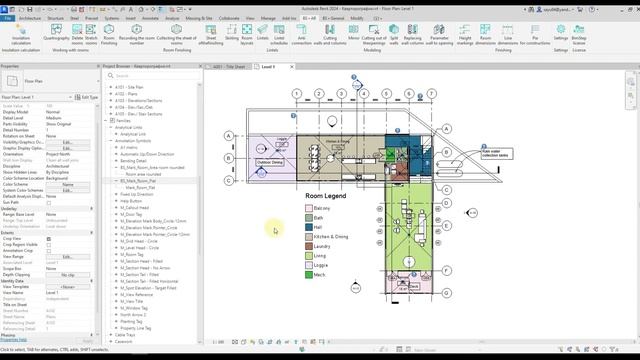
Task: Open the Insulation calculation tool
Action: point(21,34)
